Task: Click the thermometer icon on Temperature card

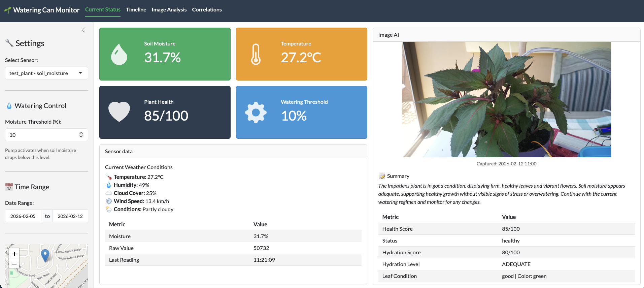Action: coord(256,54)
